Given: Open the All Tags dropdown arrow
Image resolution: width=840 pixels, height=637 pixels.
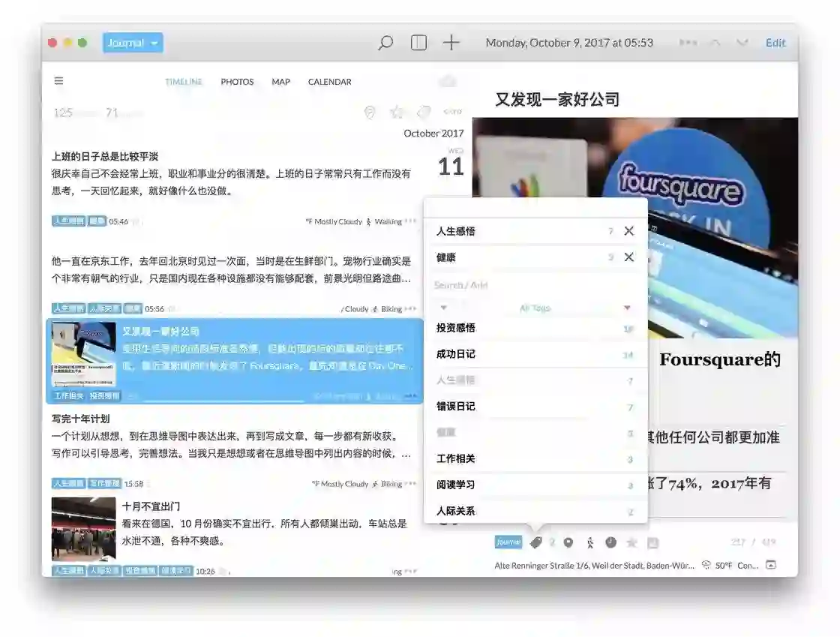Looking at the screenshot, I should [627, 308].
